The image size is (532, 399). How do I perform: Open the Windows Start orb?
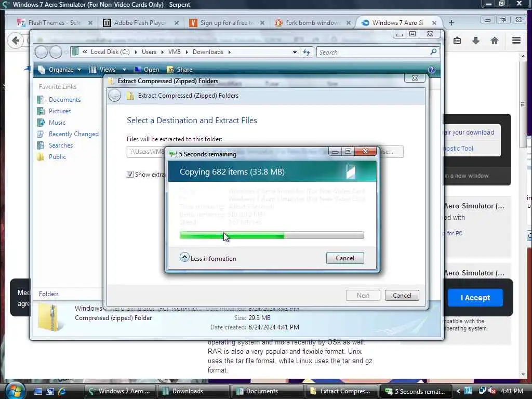[x=14, y=391]
